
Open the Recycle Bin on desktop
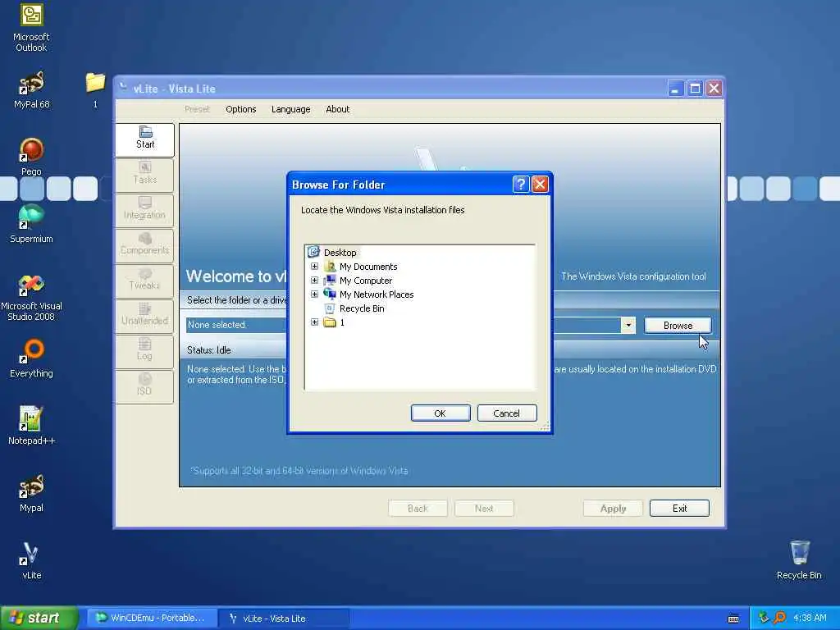pos(799,561)
